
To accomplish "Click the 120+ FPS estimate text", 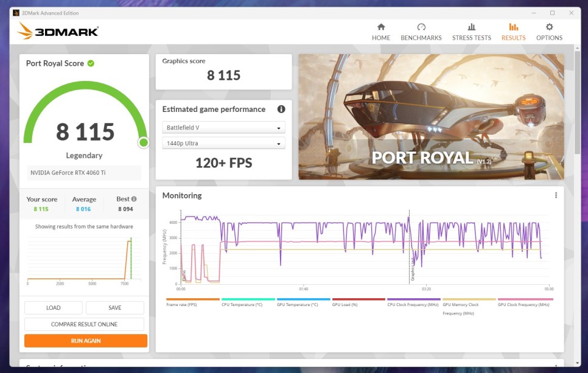I will (x=224, y=163).
